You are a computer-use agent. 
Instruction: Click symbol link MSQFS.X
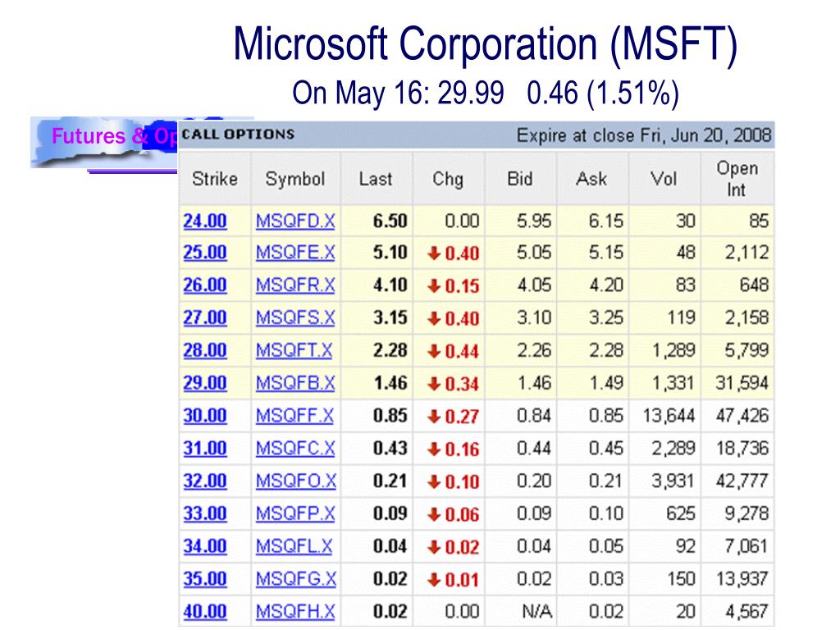point(295,317)
